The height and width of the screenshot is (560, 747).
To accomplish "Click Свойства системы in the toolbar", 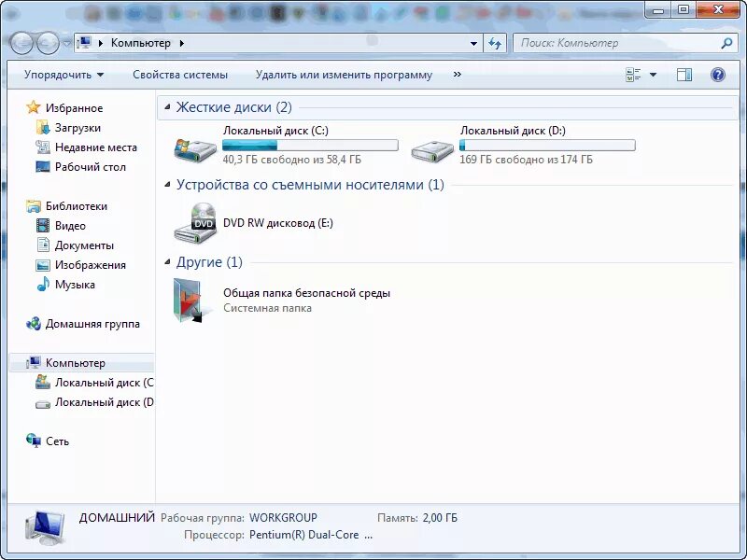I will 181,74.
